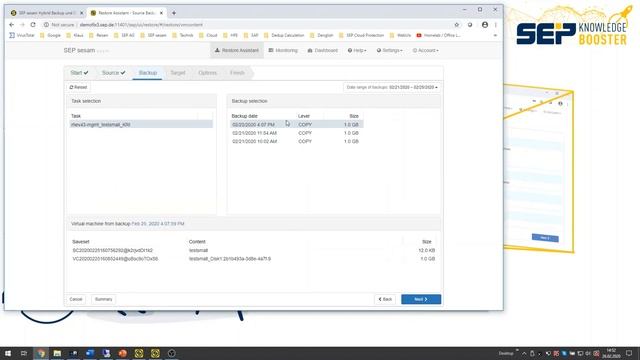
Task: Open the Homelab / Office bookmark
Action: point(438,36)
